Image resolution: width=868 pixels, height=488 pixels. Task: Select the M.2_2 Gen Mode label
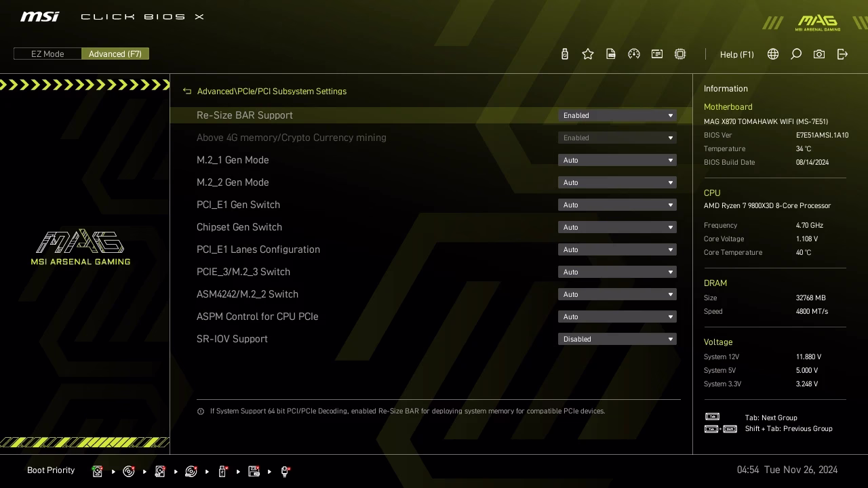coord(233,182)
